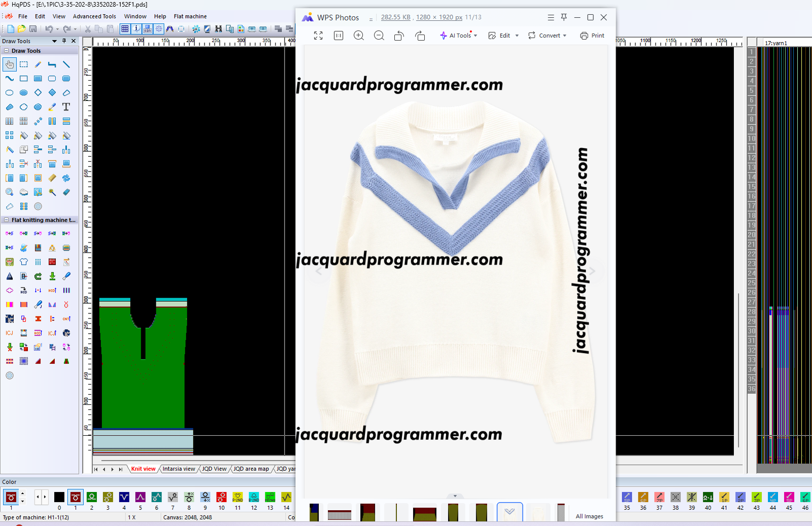Click the zoom in magnifier in WPS Photos
This screenshot has height=526, width=812.
[359, 36]
